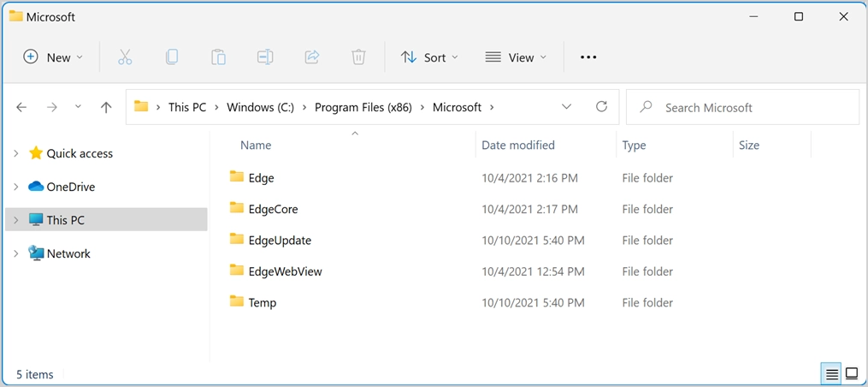Screen dimensions: 868x387
Task: Click the Delete trash can icon
Action: [358, 57]
